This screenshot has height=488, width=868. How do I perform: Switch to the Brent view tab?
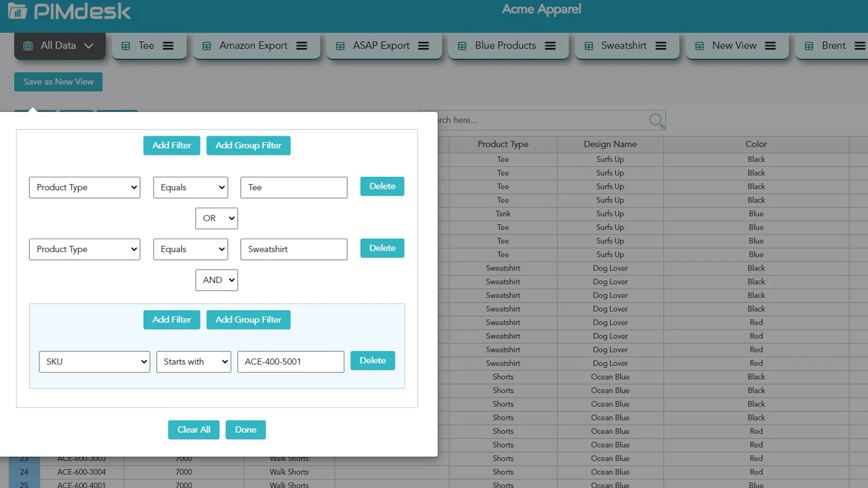(833, 46)
